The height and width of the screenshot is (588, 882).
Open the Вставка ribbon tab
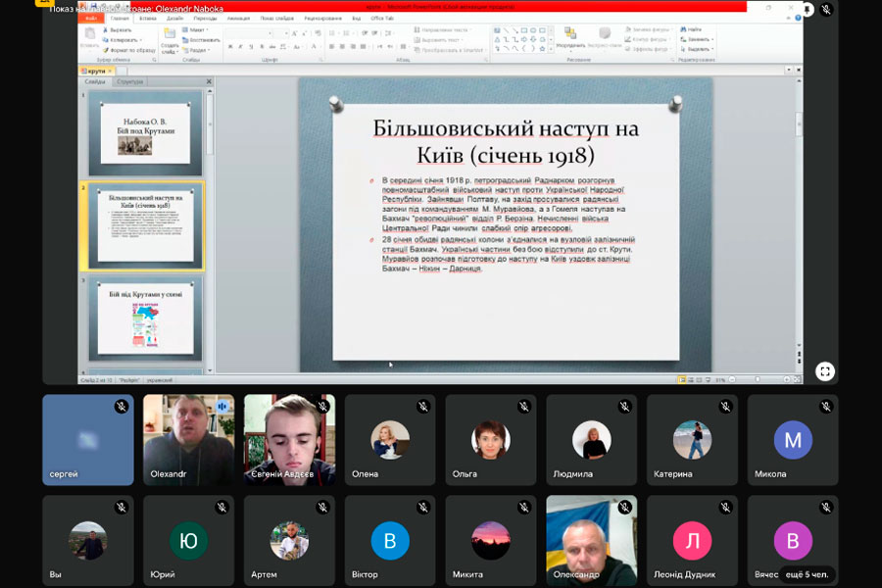148,18
